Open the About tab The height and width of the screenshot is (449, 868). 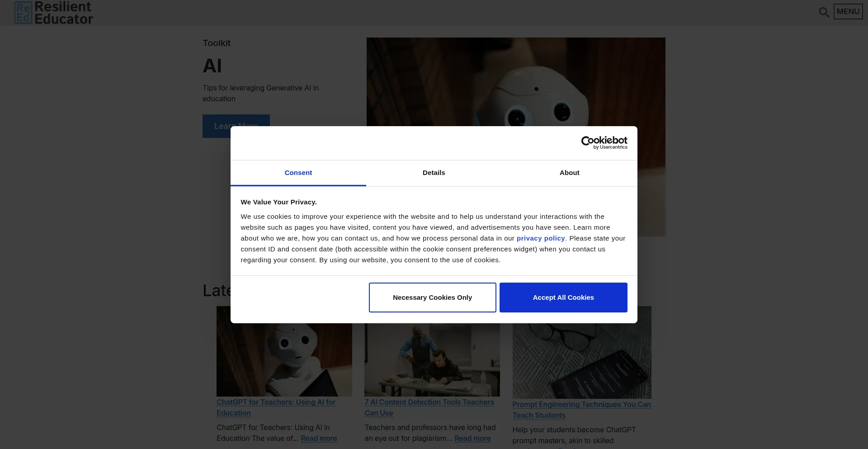[x=569, y=173]
